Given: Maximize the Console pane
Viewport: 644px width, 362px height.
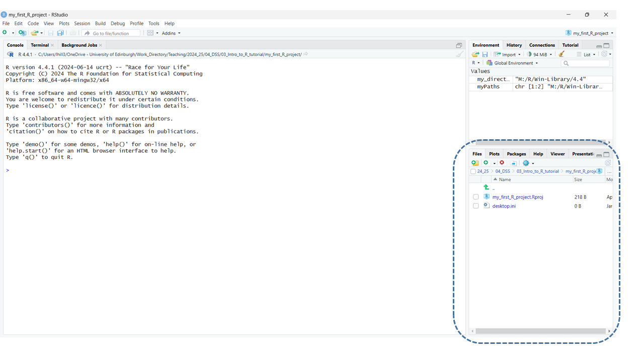Looking at the screenshot, I should click(459, 45).
